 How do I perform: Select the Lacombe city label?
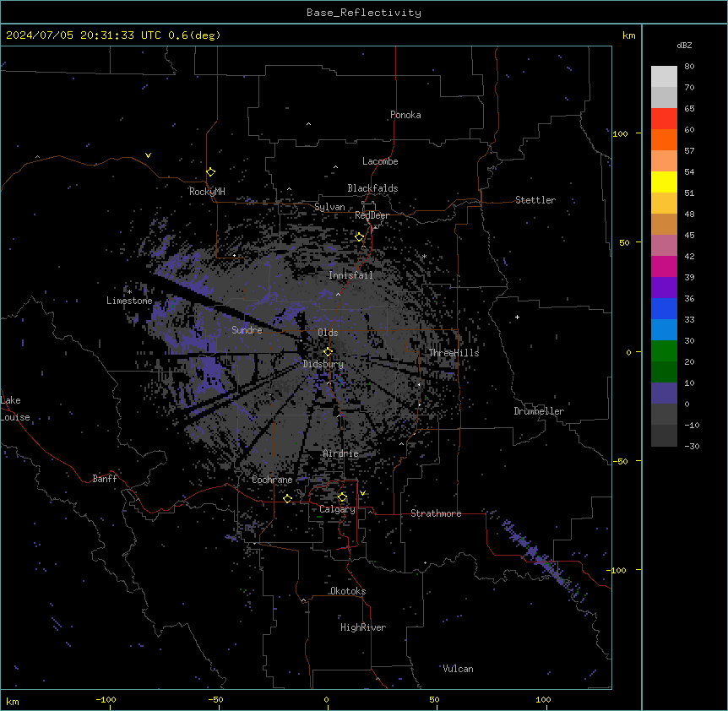380,161
